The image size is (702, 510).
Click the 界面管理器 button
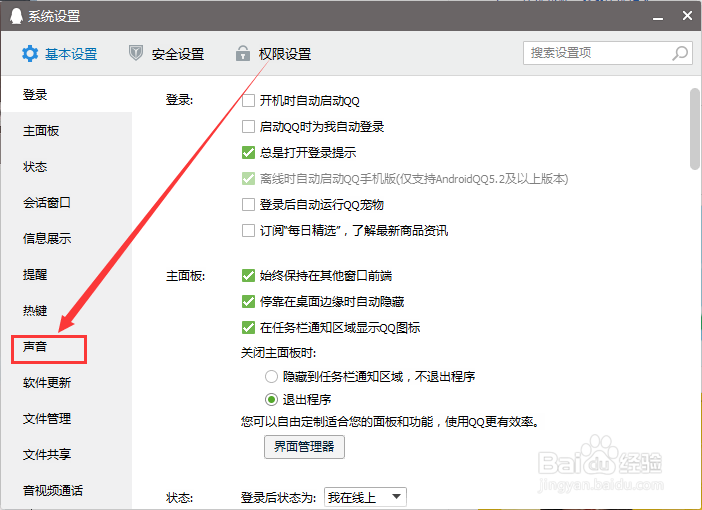pos(304,447)
